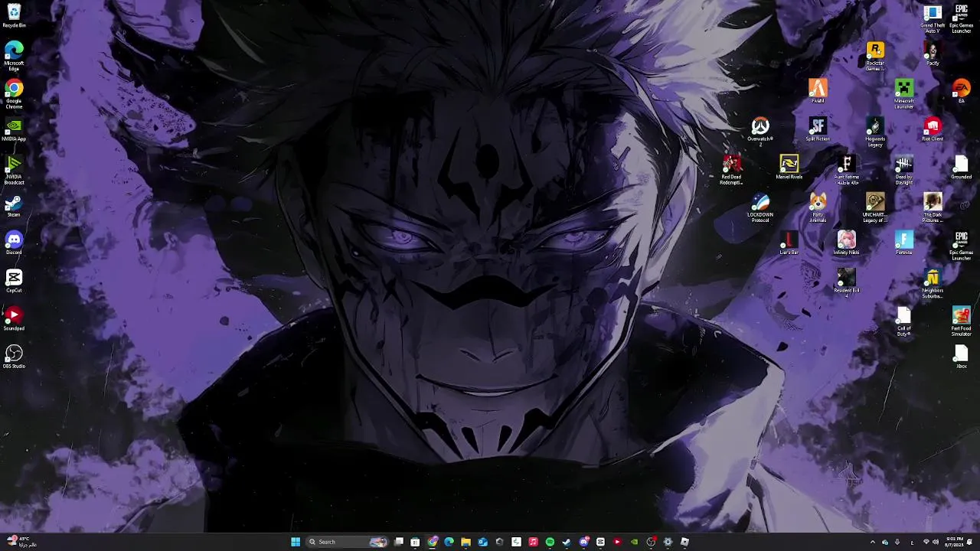Open the Liar's Bar icon
980x551 pixels.
[789, 243]
